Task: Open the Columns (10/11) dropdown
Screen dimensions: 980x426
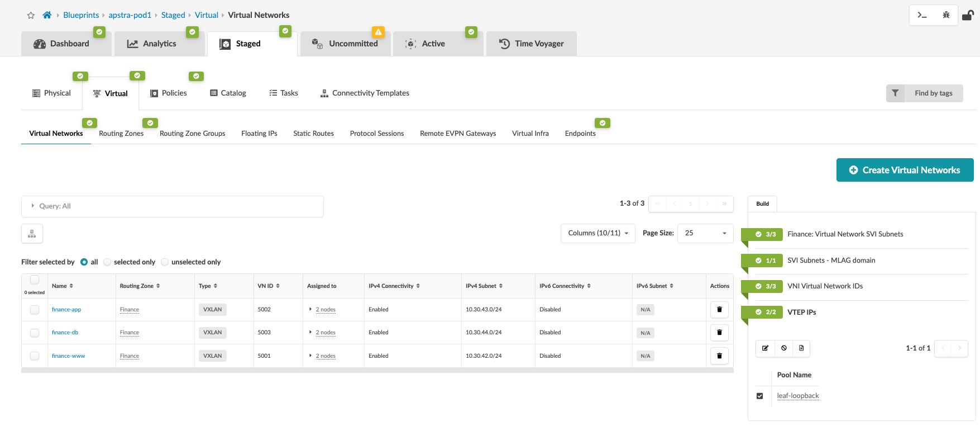Action: (x=597, y=233)
